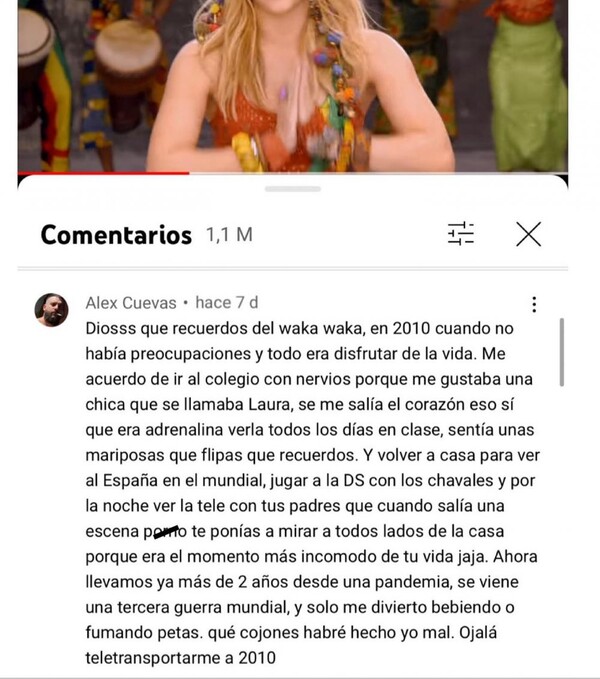
Task: Click the red played portion of the progress bar
Action: coord(103,173)
